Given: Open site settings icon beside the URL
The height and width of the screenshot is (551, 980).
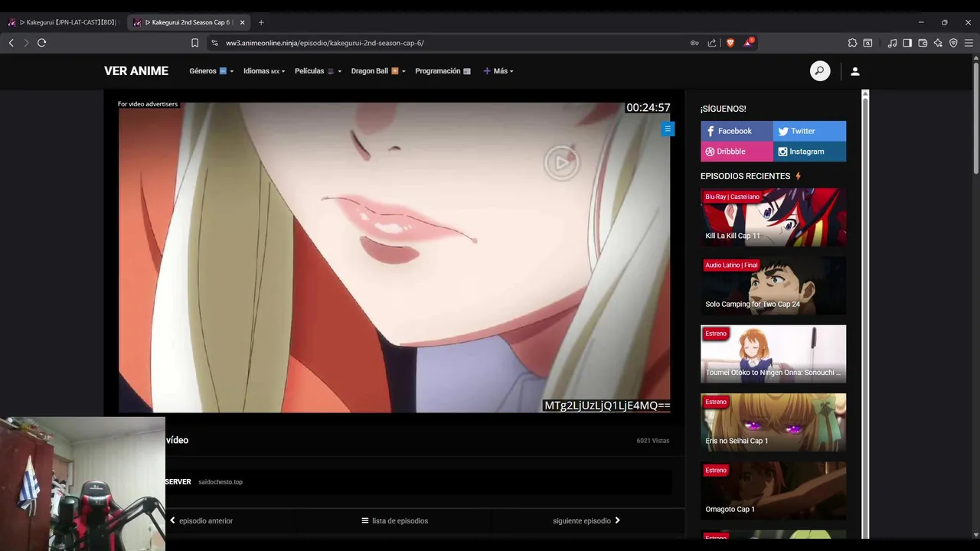Looking at the screenshot, I should click(214, 43).
